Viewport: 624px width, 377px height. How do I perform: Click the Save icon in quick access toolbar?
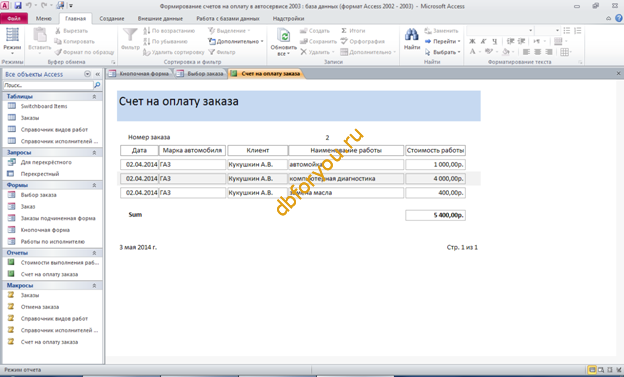point(18,6)
